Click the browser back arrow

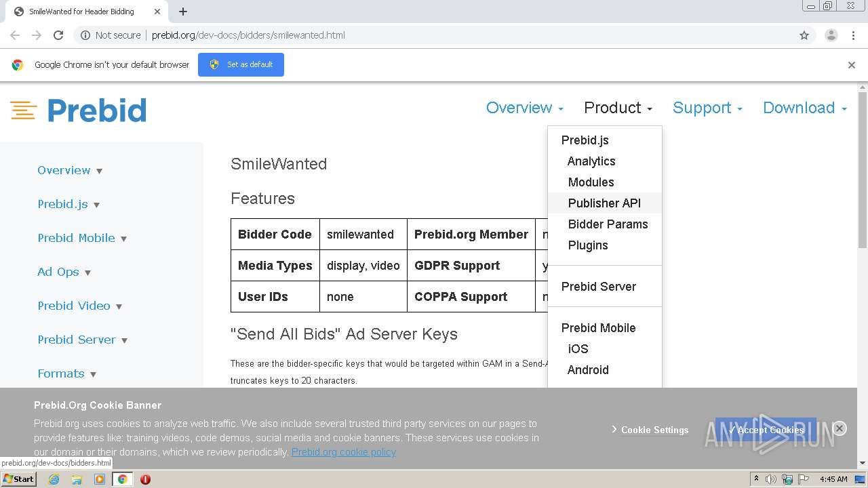point(15,35)
